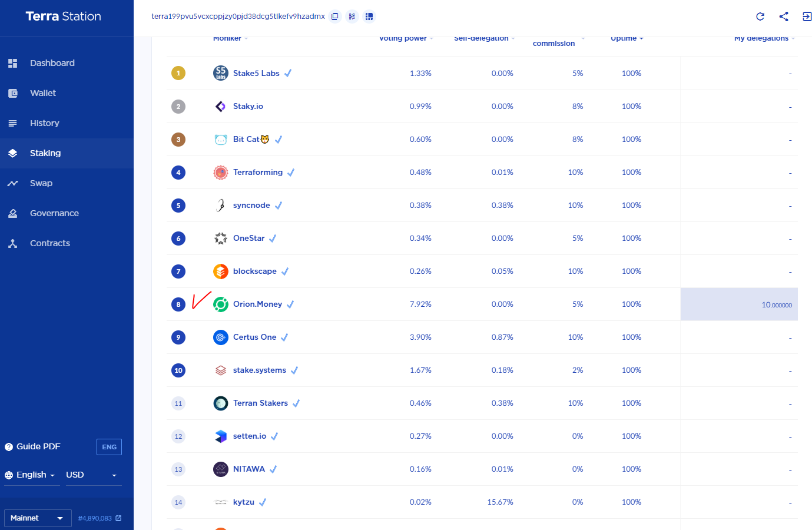
Task: Sort validators by Voting power column
Action: tap(406, 38)
